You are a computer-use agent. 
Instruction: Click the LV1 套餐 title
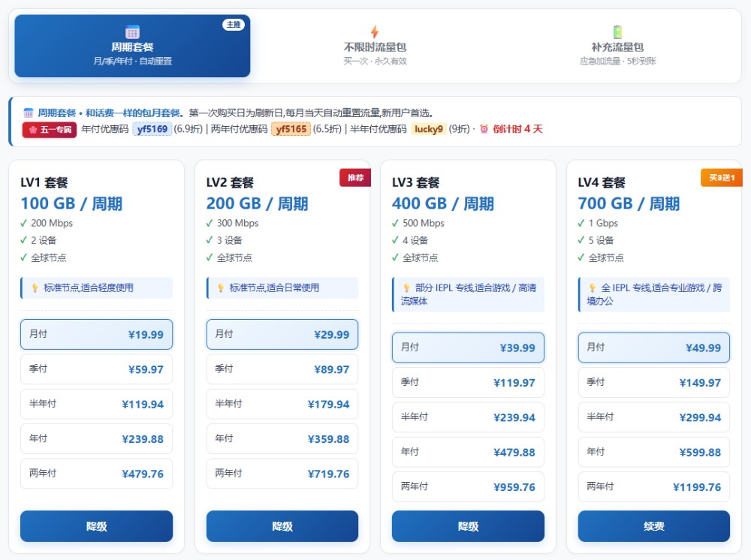pyautogui.click(x=44, y=182)
